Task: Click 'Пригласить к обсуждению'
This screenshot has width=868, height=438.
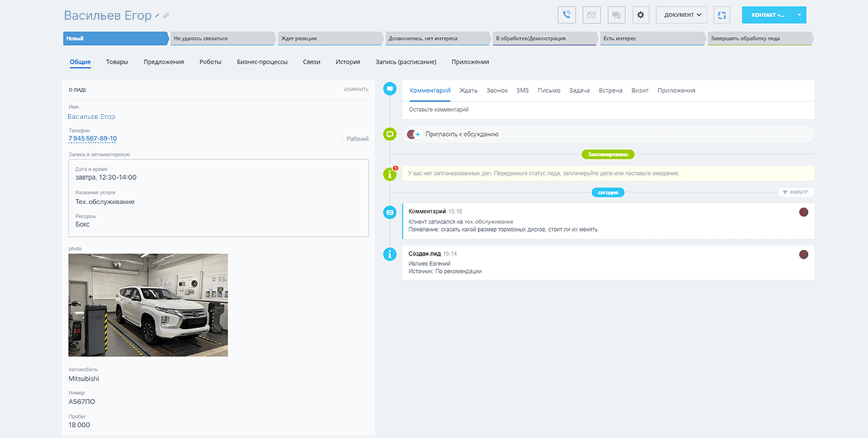Action: 462,134
